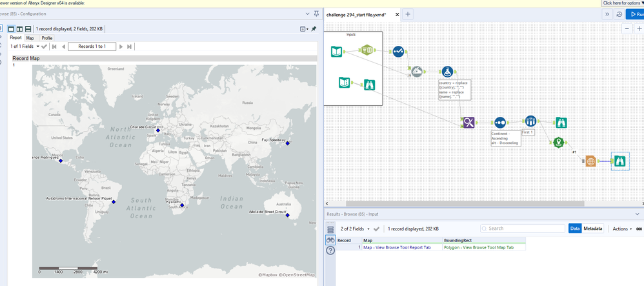Click the Results Search field
This screenshot has height=286, width=644.
[x=523, y=229]
